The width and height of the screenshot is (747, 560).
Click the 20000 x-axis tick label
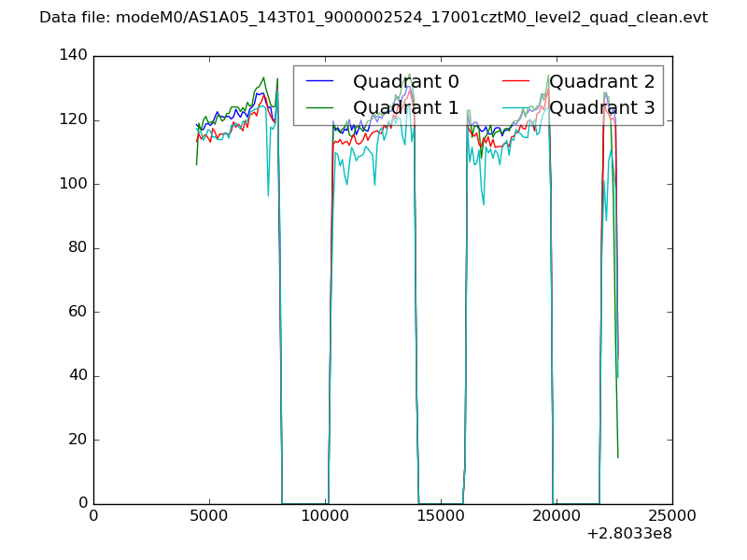(557, 516)
